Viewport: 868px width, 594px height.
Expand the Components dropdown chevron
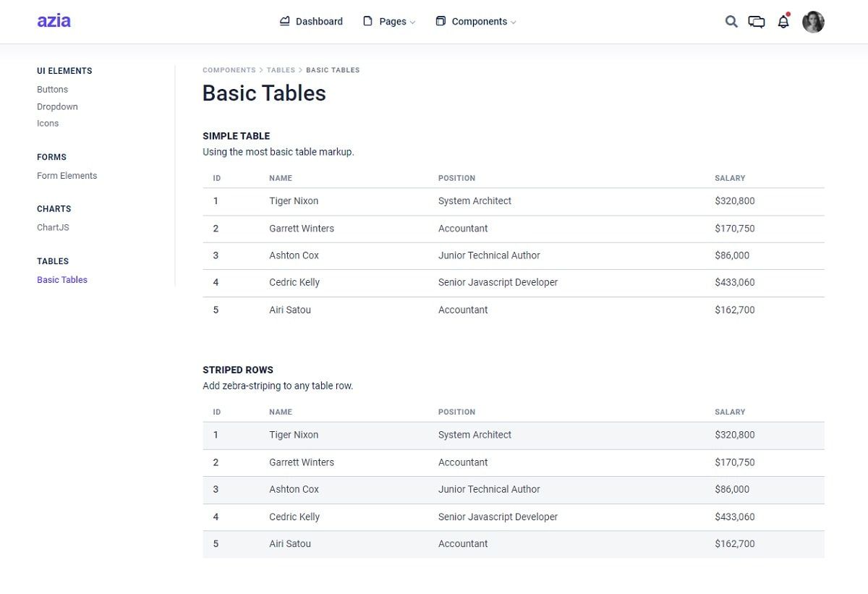click(x=514, y=22)
